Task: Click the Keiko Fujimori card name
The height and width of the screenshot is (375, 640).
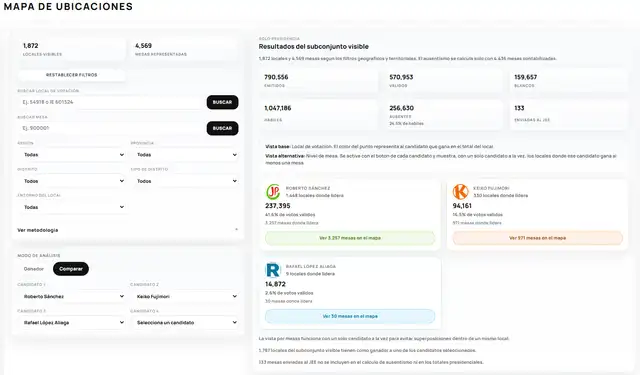Action: (x=492, y=189)
